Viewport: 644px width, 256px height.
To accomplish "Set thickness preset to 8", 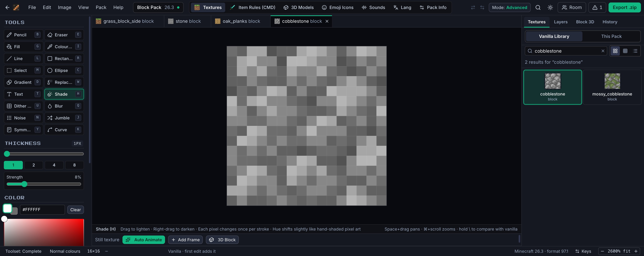I will 75,165.
